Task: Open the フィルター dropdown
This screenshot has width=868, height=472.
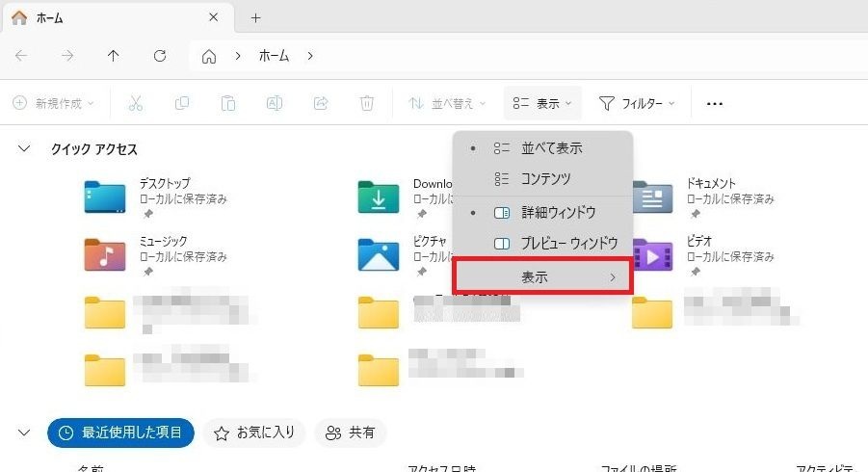Action: (637, 103)
